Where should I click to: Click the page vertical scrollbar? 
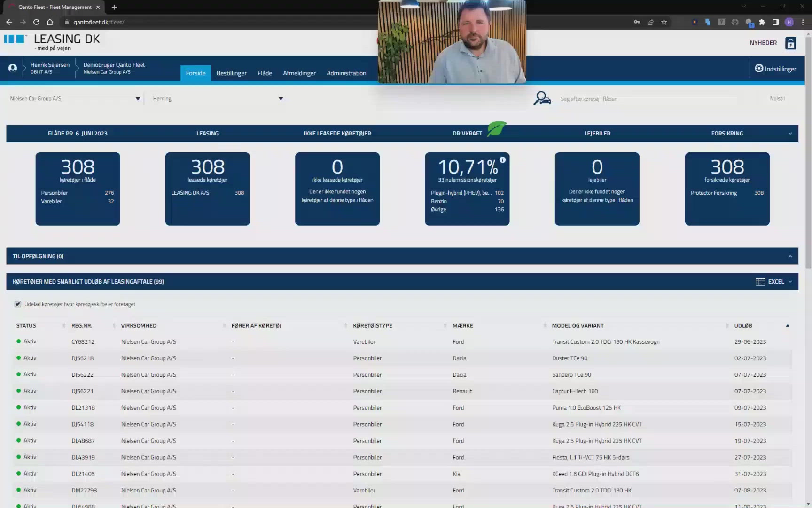pyautogui.click(x=808, y=151)
